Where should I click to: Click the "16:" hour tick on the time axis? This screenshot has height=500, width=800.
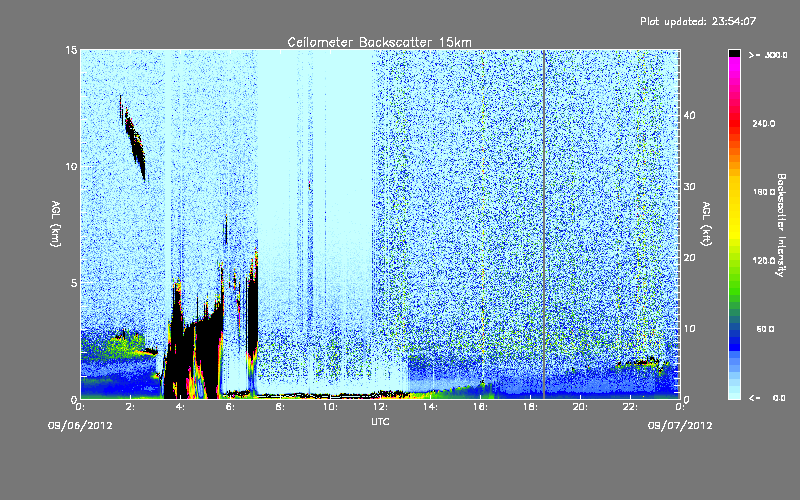pyautogui.click(x=480, y=407)
